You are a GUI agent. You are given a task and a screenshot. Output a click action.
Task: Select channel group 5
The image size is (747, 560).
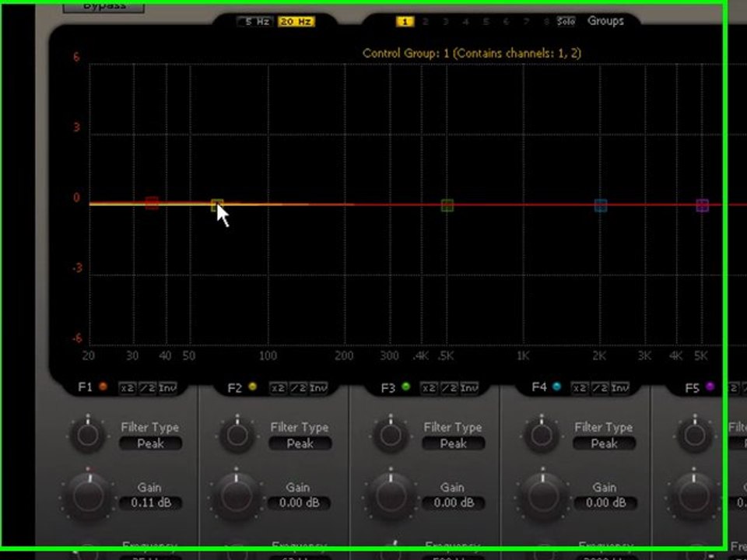(x=486, y=22)
